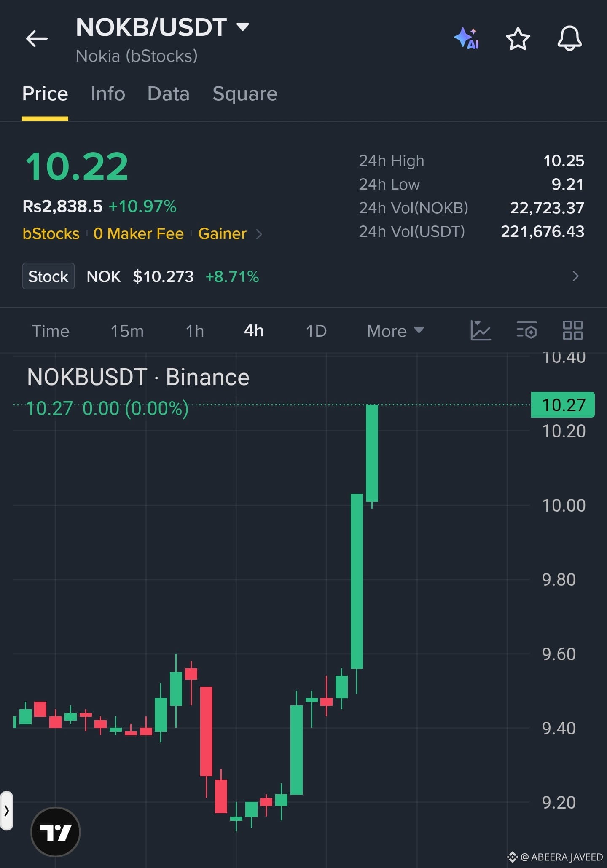Switch to the Info tab
The height and width of the screenshot is (868, 607).
pos(108,94)
